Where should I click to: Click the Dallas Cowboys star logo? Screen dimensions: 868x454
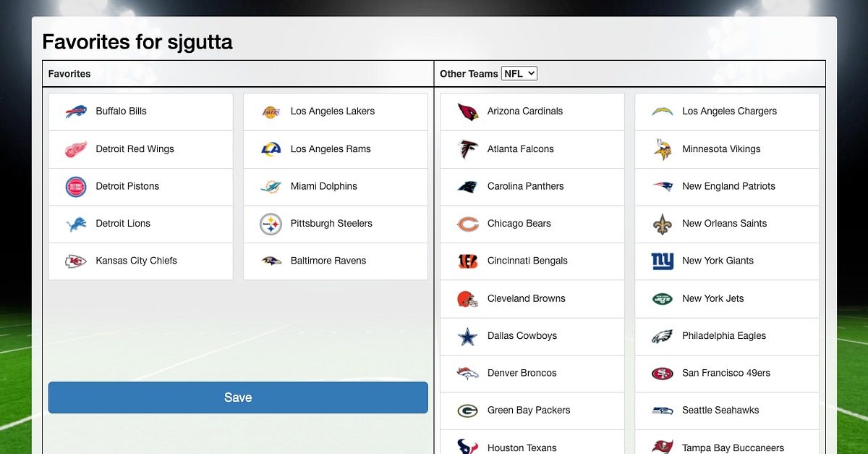coord(468,335)
